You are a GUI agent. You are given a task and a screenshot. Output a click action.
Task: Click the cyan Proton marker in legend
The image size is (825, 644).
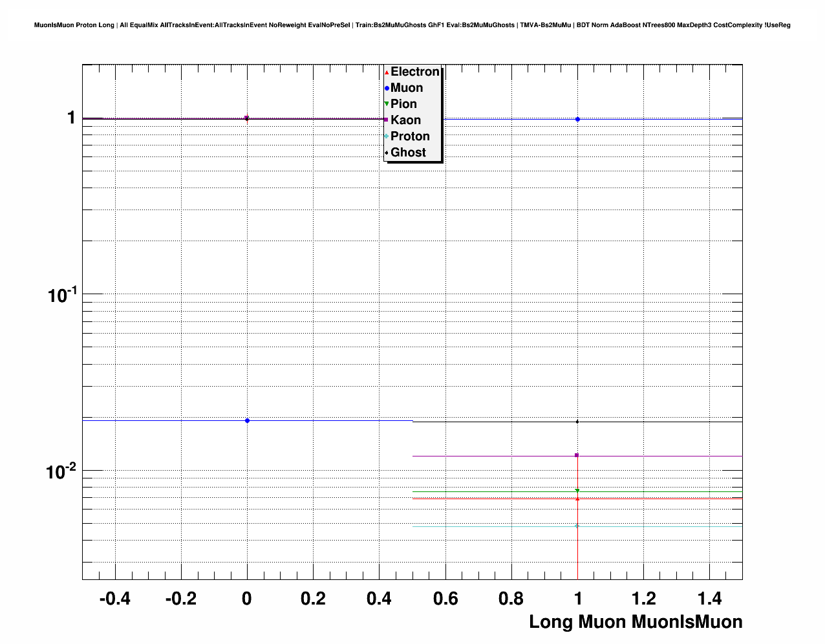coord(387,136)
